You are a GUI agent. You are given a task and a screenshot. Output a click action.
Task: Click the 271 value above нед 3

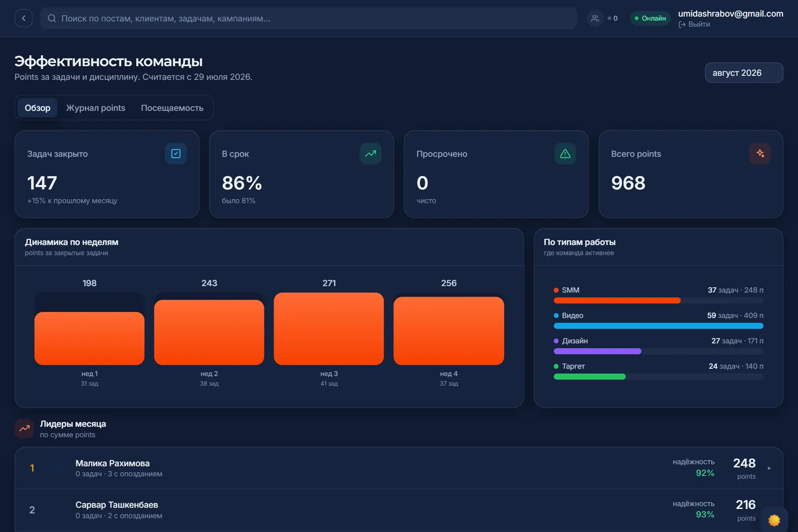[x=329, y=283]
